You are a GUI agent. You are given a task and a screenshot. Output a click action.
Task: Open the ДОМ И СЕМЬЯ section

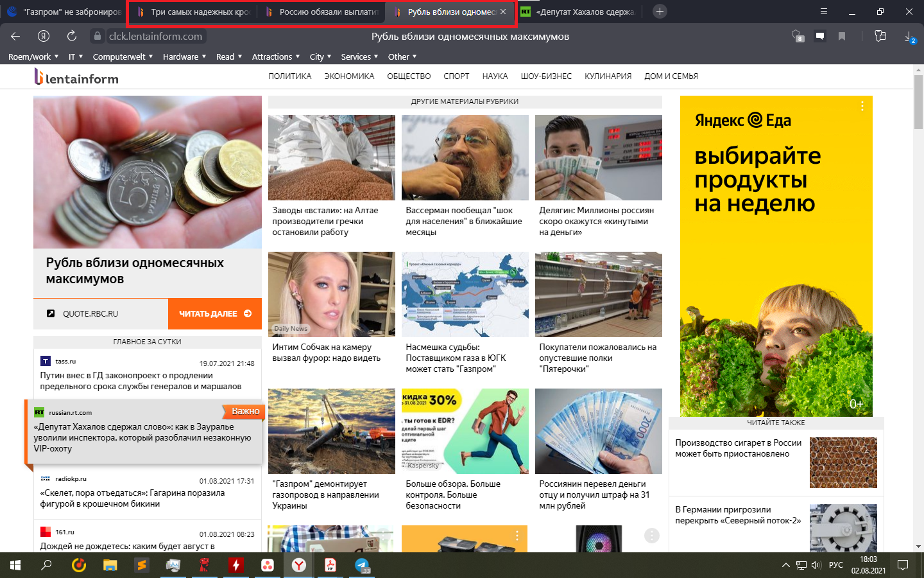coord(671,76)
